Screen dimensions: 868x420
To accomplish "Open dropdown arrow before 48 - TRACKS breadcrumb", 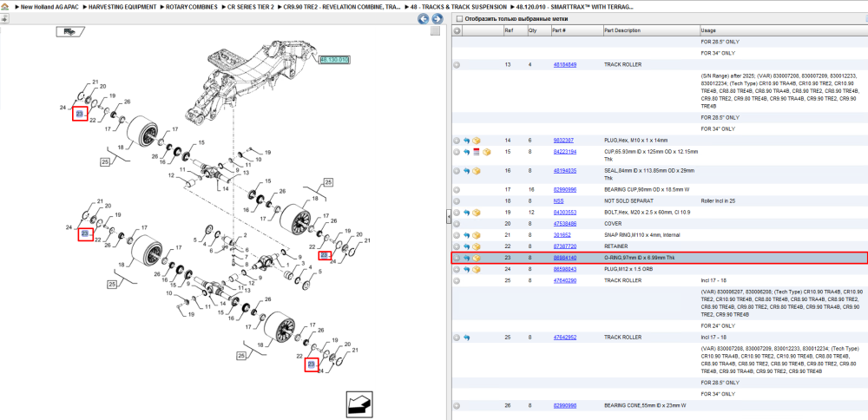I will coord(405,7).
